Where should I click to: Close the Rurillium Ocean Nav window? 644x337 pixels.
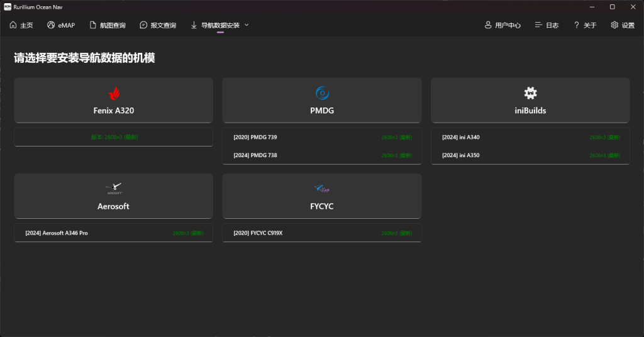click(x=633, y=7)
